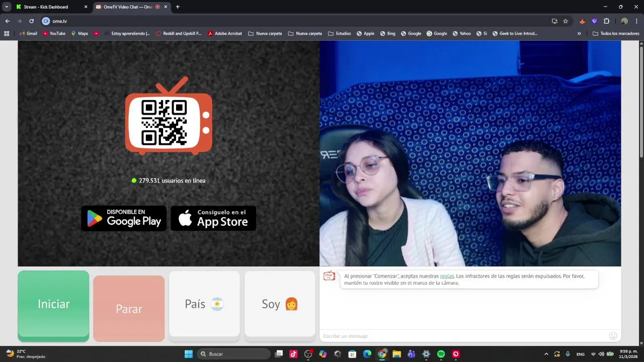Image resolution: width=644 pixels, height=362 pixels.
Task: Open the Adobe Acrobat bookmark
Action: pos(225,34)
